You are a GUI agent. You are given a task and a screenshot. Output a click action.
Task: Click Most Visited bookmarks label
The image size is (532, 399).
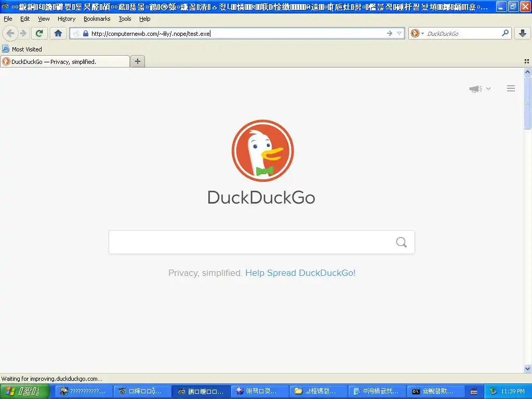[27, 49]
